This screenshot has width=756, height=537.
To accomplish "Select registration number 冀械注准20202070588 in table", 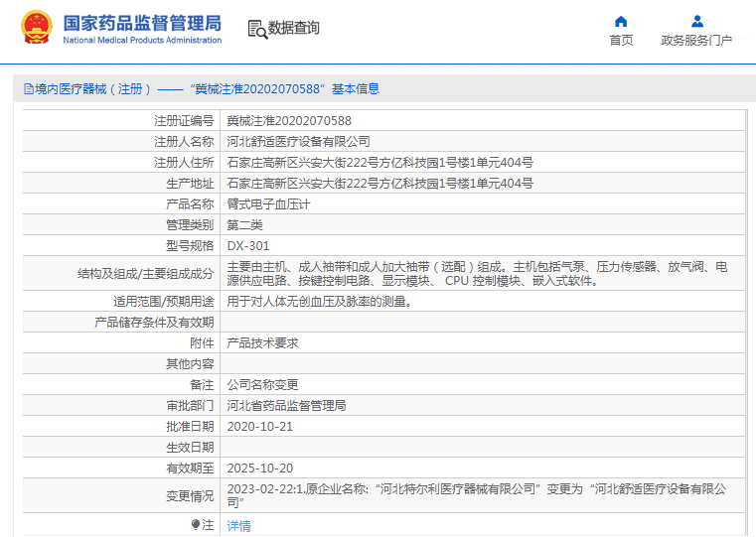I will coord(289,121).
